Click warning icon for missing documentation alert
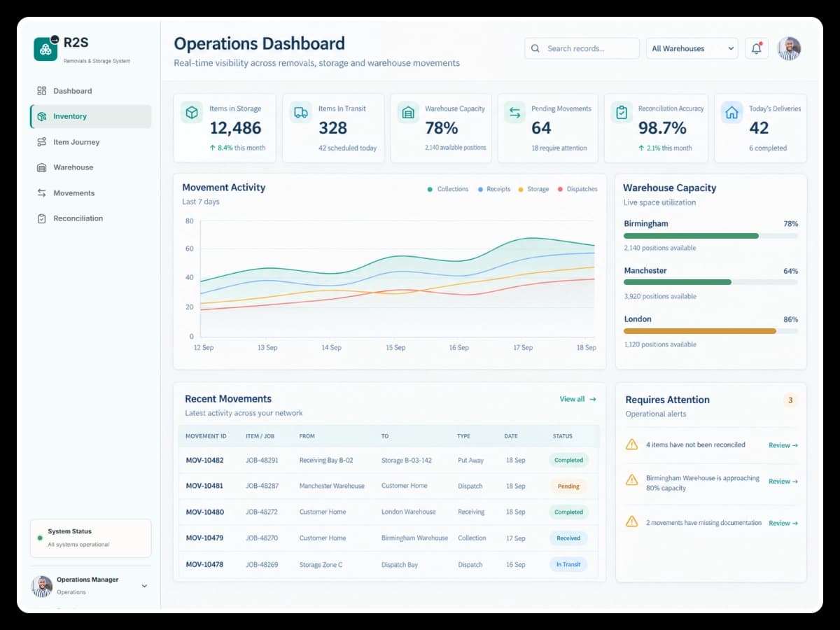Screen dimensions: 840x630 point(632,521)
